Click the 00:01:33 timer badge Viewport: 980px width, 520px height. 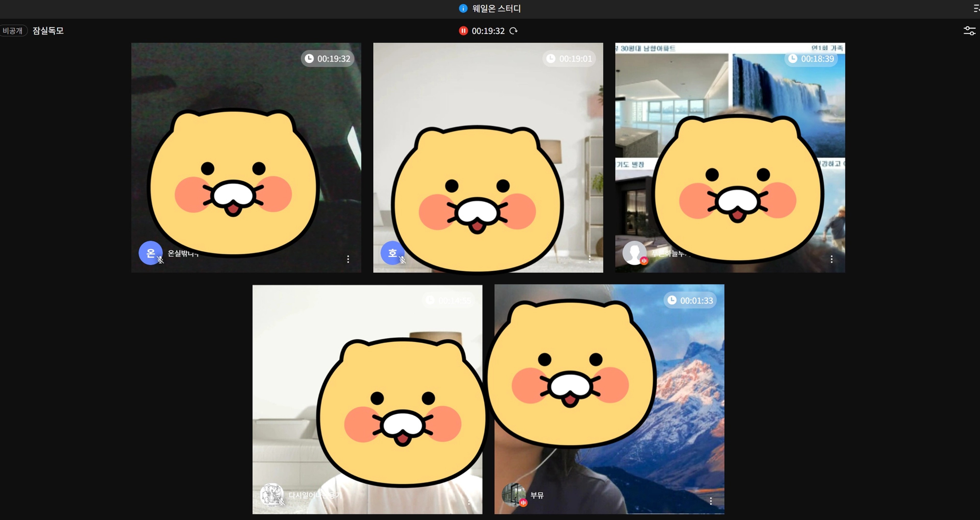(690, 301)
